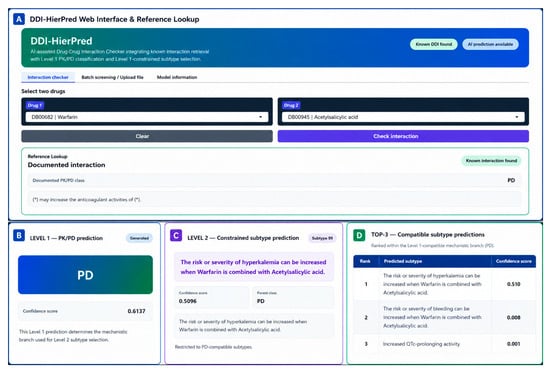Click the TOP-3 Compatible subtype predictions heading
550x371 pixels.
428,235
